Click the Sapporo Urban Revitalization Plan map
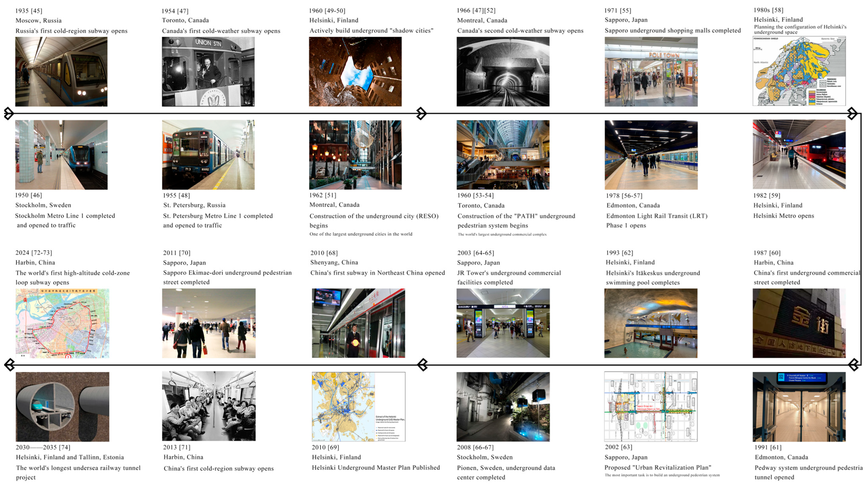868x484 pixels. (651, 406)
